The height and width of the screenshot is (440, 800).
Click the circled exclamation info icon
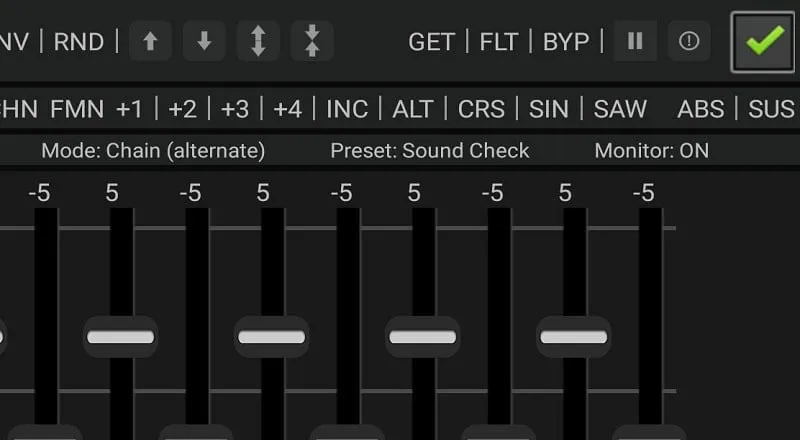[x=689, y=41]
